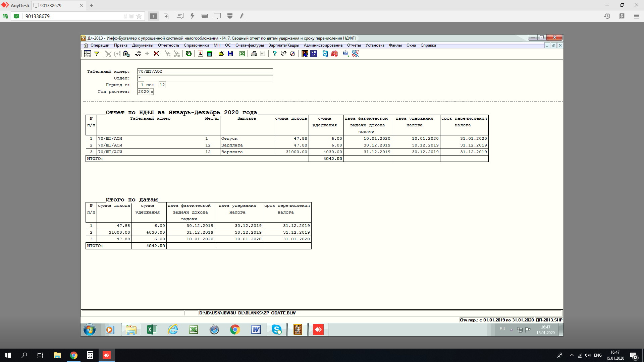Viewport: 644px width, 362px height.
Task: Open local notification center icon
Action: 634,355
